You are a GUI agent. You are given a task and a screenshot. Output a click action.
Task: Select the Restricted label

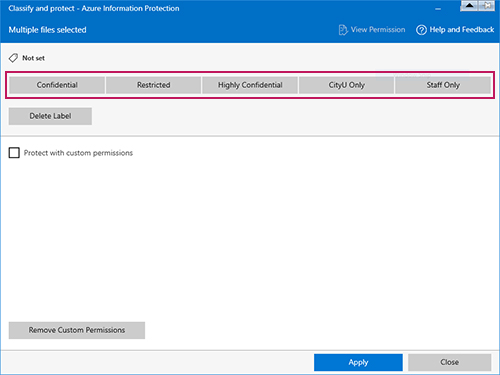[x=153, y=85]
